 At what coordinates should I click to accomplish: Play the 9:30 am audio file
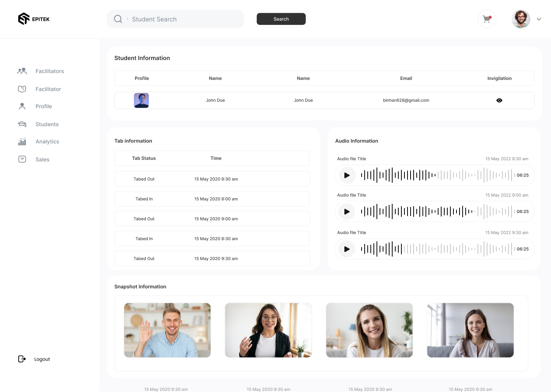coord(347,249)
